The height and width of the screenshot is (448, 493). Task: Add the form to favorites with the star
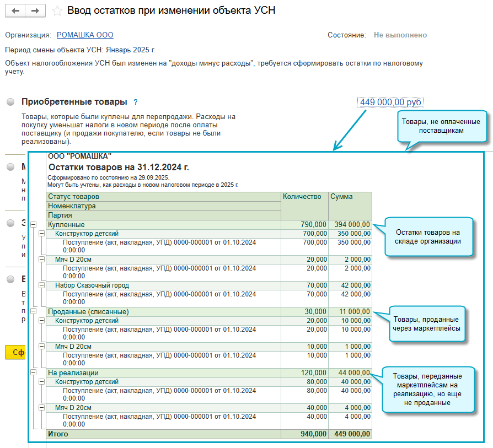pos(57,11)
